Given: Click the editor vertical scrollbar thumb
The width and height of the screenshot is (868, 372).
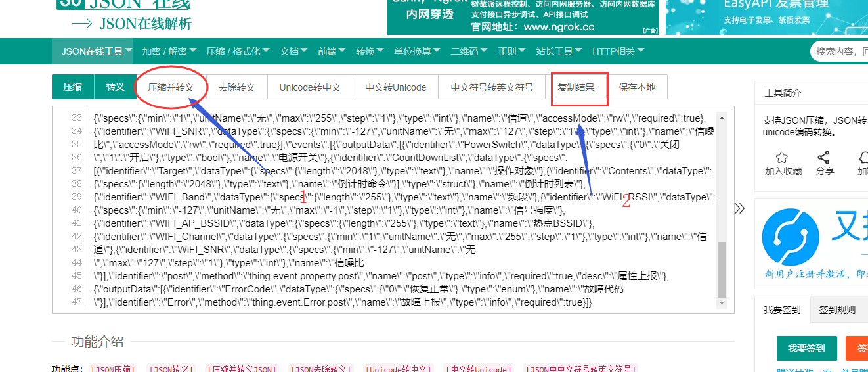Looking at the screenshot, I should pos(722,269).
